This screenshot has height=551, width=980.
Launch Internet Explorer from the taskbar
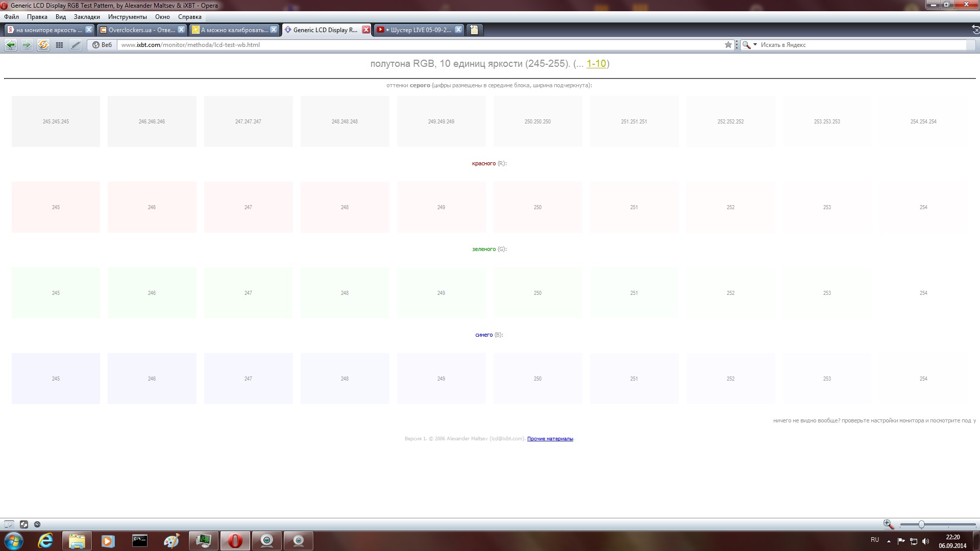pyautogui.click(x=46, y=541)
